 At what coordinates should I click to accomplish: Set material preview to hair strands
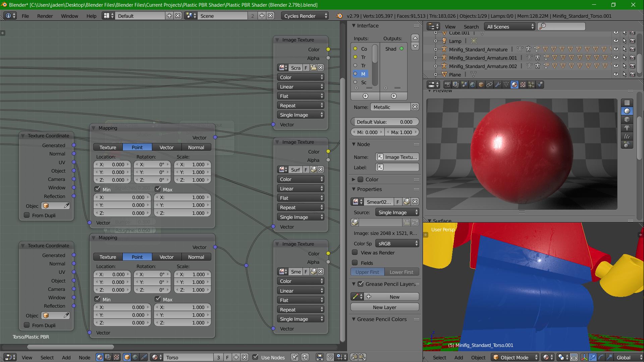tap(627, 136)
